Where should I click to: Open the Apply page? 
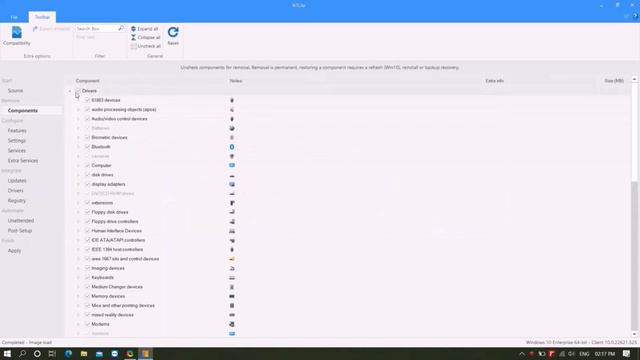(x=14, y=251)
